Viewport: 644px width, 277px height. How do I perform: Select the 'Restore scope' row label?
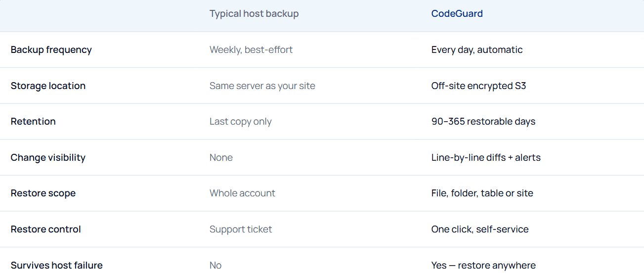click(43, 193)
